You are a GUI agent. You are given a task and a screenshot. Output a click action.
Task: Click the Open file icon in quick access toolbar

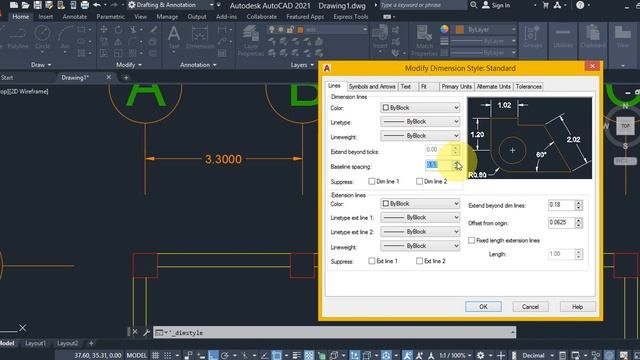(25, 5)
